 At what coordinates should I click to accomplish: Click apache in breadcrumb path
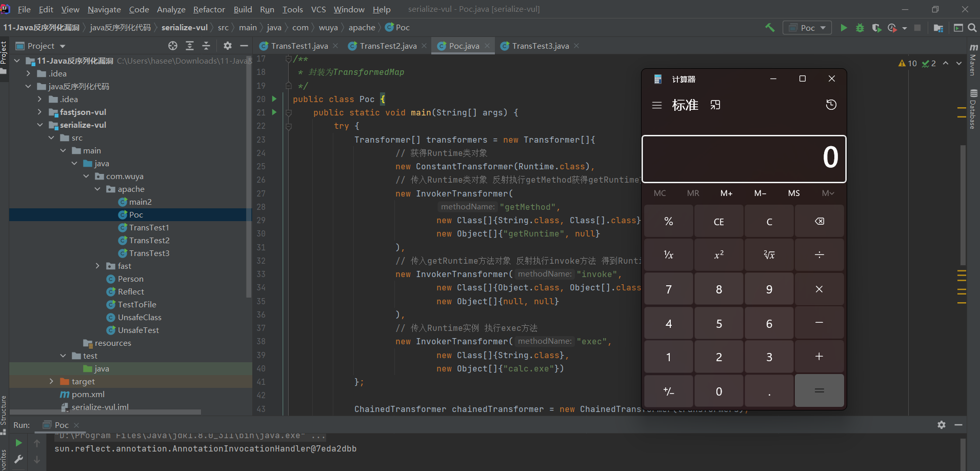point(362,28)
